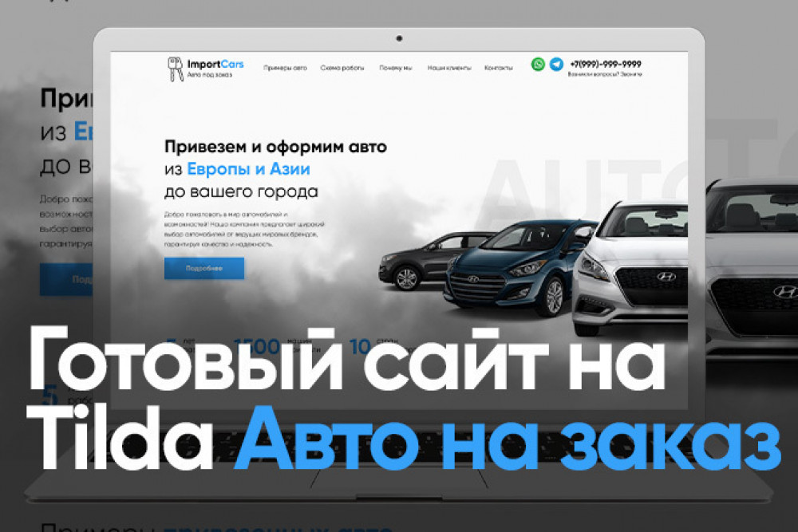Click the blue text Европы и Азии

pyautogui.click(x=248, y=169)
